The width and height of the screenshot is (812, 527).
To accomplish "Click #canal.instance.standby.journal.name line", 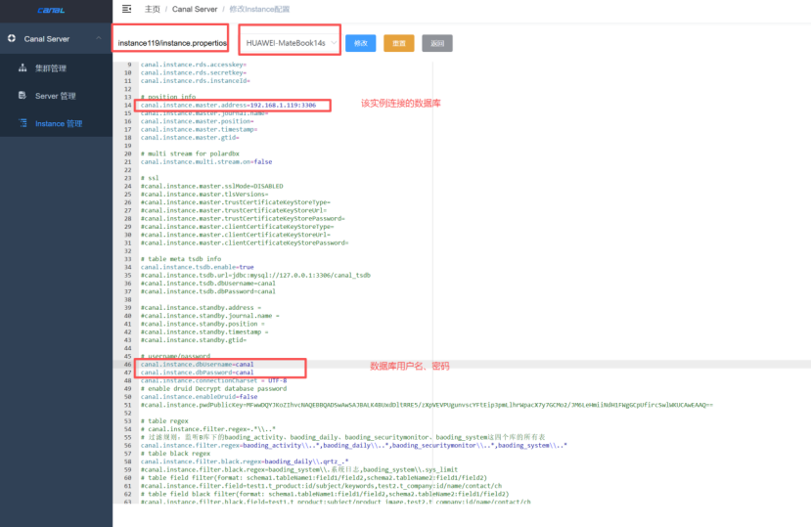I will tap(209, 316).
